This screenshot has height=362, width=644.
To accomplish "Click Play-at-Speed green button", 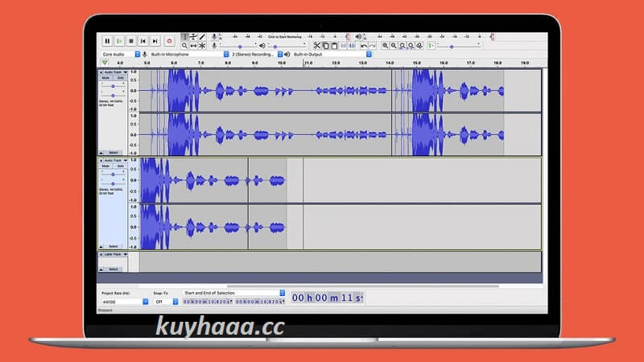I will click(x=431, y=46).
